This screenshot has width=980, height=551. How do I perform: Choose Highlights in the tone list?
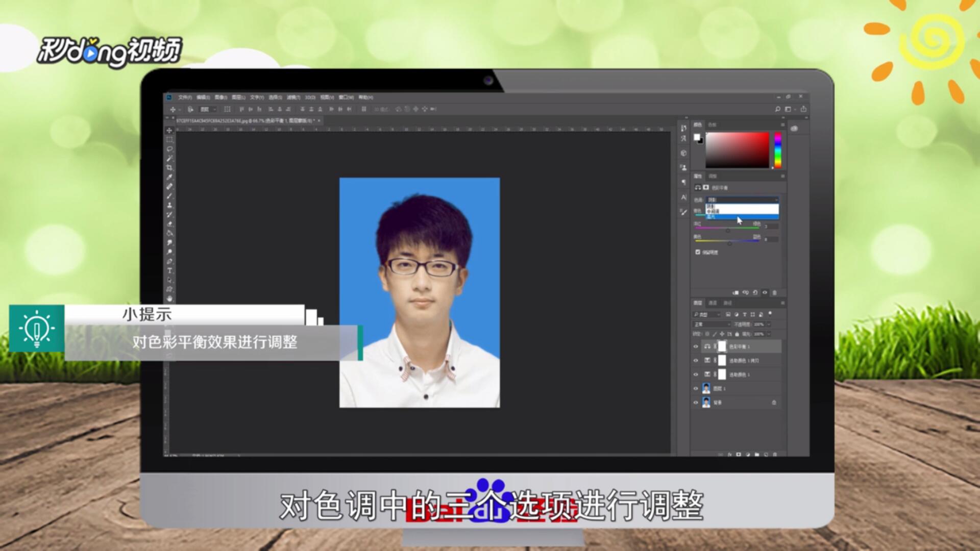[x=743, y=217]
